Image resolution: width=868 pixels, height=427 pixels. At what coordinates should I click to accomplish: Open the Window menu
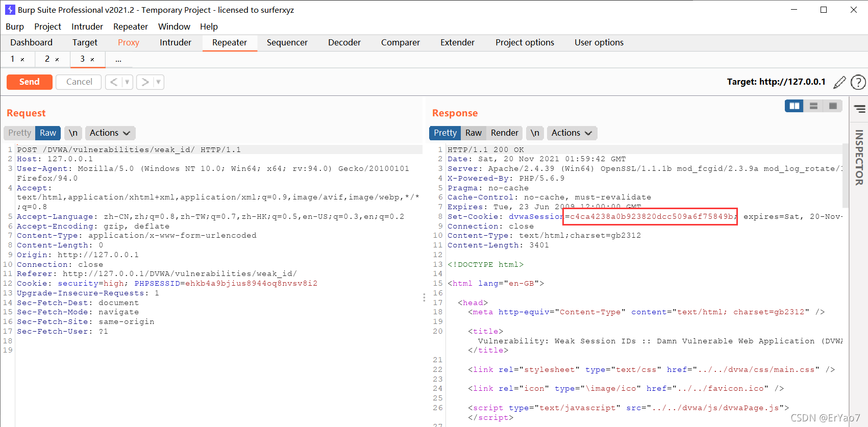(x=174, y=27)
